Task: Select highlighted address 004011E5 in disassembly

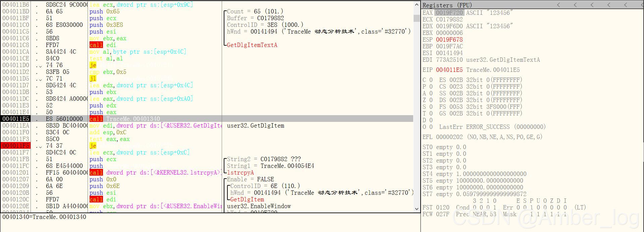Action: point(16,119)
